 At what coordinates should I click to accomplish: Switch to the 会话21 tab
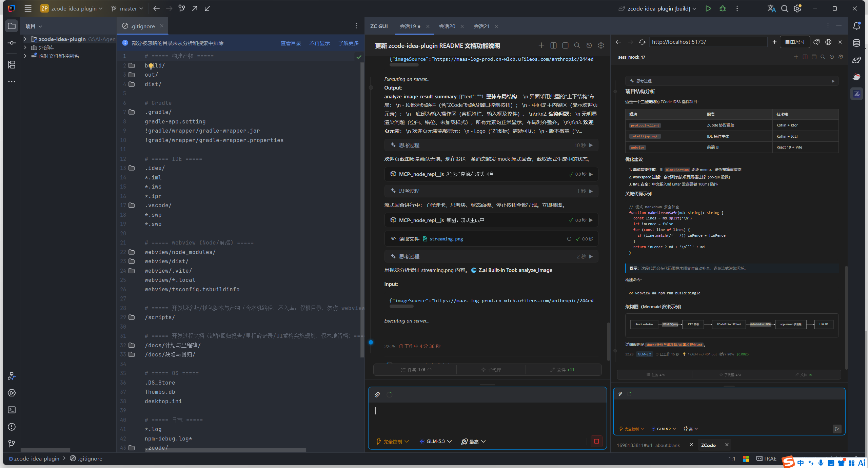click(481, 26)
